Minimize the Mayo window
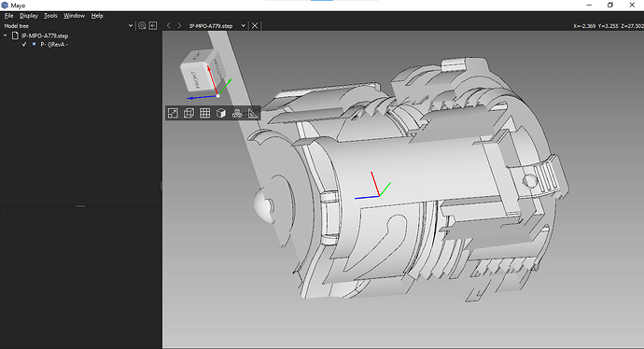 click(589, 6)
